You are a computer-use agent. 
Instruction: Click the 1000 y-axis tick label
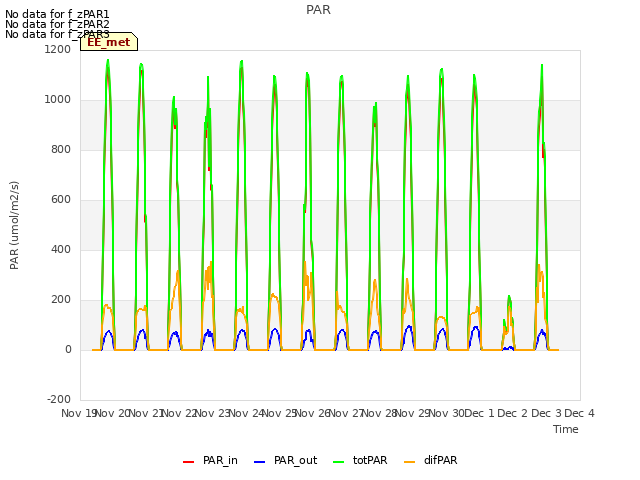(58, 100)
